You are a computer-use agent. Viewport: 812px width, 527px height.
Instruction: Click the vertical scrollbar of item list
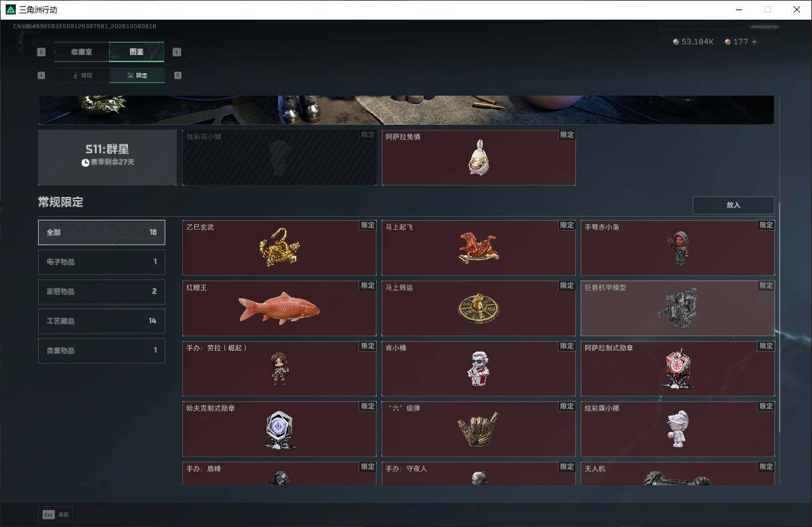pos(780,317)
